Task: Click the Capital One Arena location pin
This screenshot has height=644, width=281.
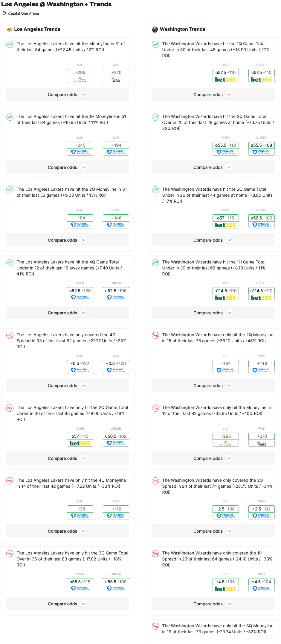Action: click(x=4, y=13)
